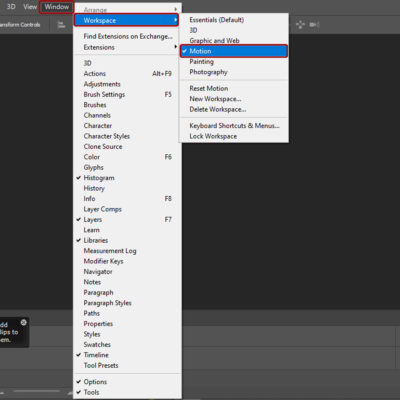Click the align icon in options bar
Image resolution: width=400 pixels, height=400 pixels.
click(x=61, y=25)
